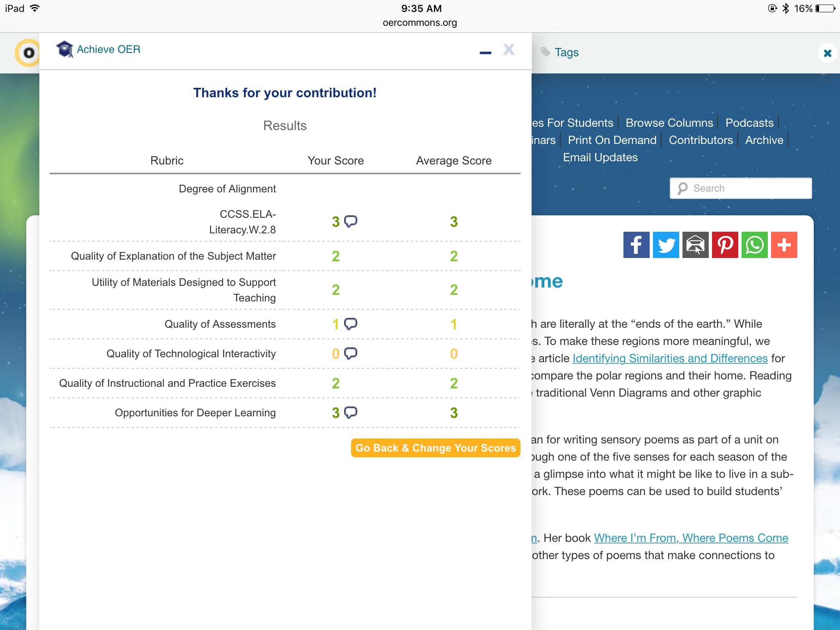The width and height of the screenshot is (840, 630).
Task: View comment on Quality of Assessments score
Action: 350,324
